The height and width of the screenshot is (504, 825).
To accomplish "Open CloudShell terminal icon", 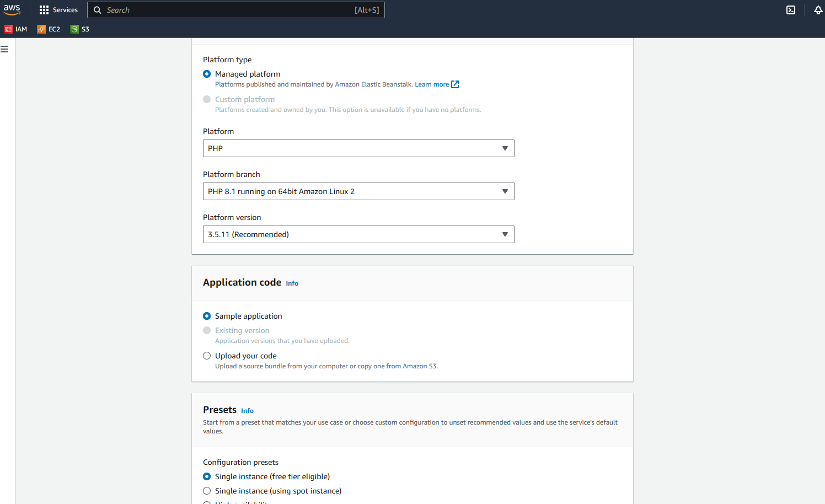I will pos(791,10).
